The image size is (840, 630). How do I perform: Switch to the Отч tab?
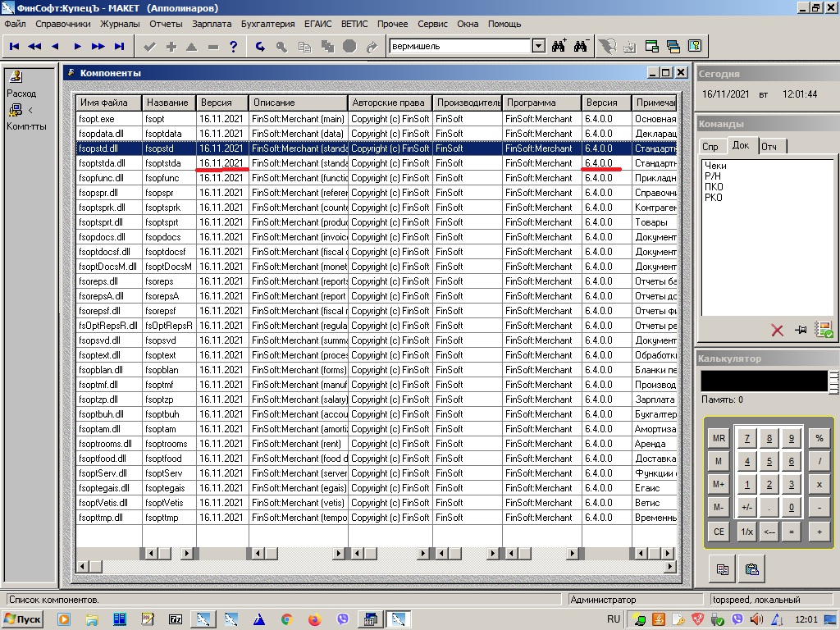pyautogui.click(x=769, y=147)
